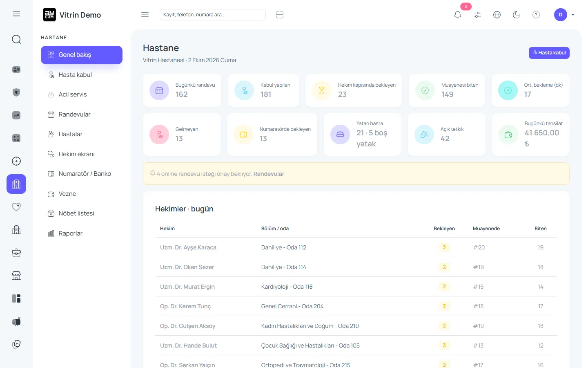Click the search magnifier icon in left rail

16,39
